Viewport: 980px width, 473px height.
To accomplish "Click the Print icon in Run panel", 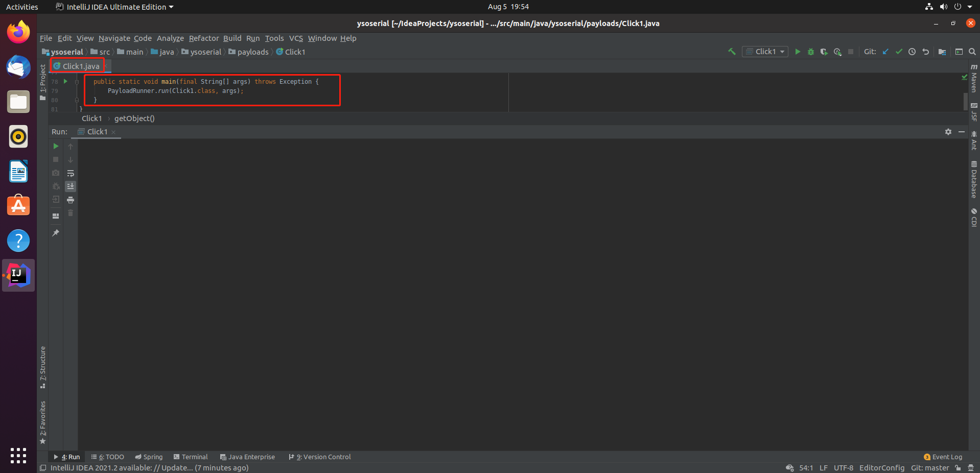I will 71,200.
